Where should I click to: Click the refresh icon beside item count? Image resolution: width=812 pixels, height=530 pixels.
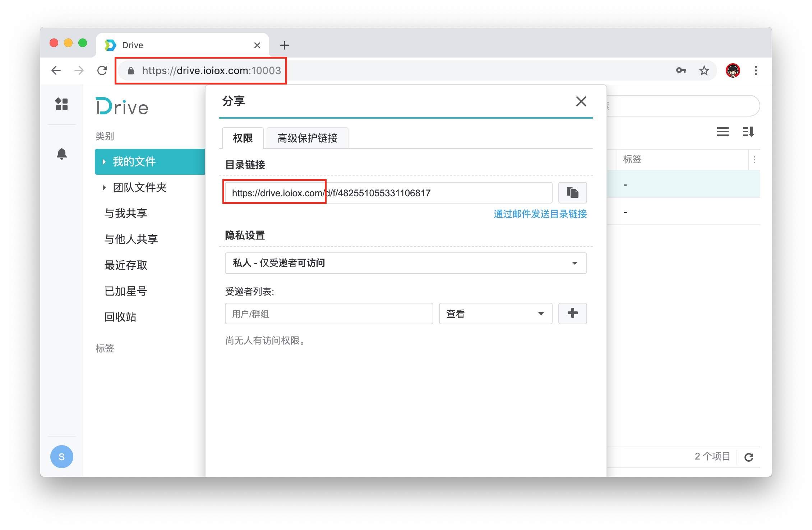pyautogui.click(x=748, y=457)
